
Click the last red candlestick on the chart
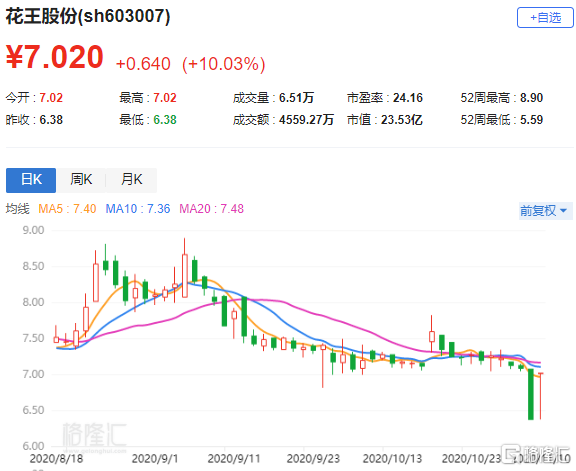(x=541, y=396)
